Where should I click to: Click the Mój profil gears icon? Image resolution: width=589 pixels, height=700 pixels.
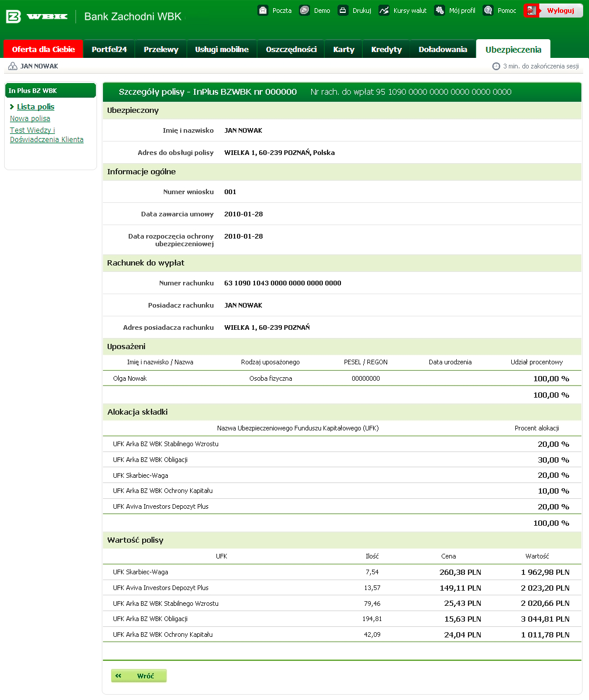(440, 11)
